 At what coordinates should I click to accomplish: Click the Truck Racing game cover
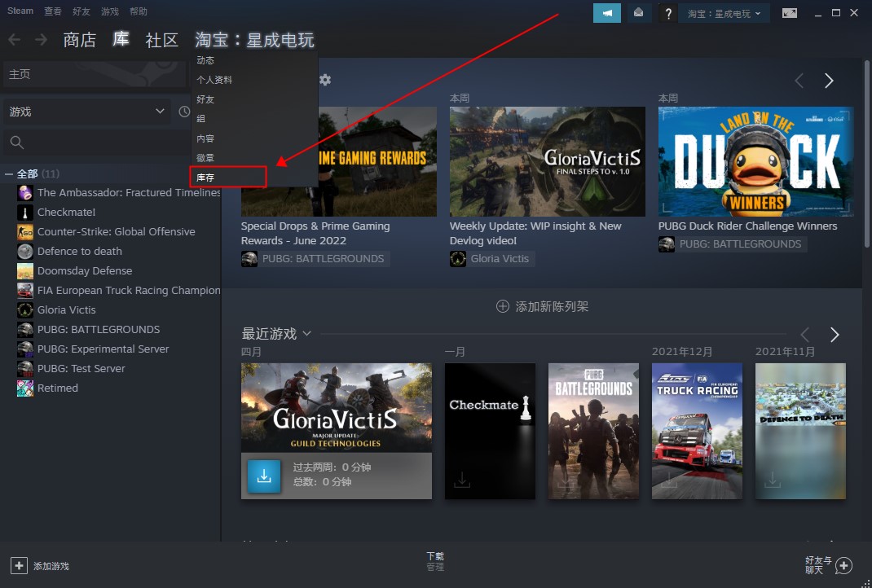(697, 431)
